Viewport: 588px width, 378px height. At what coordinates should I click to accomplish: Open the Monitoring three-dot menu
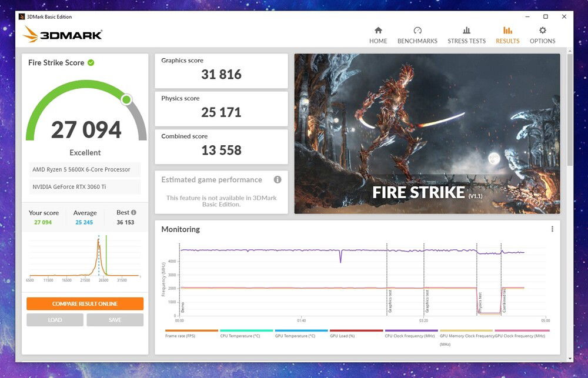552,229
